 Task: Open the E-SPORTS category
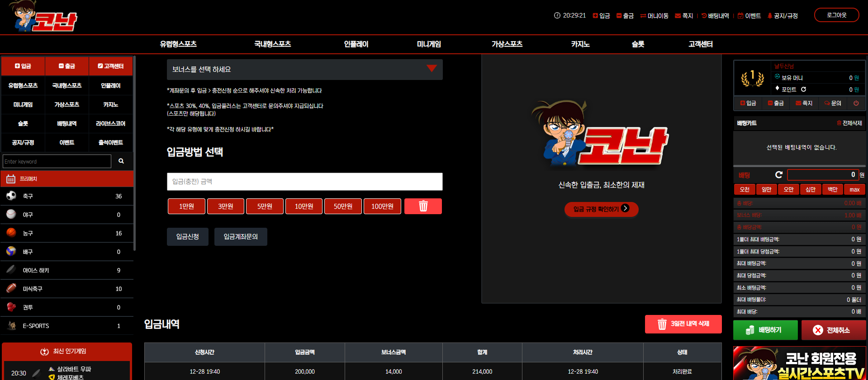tap(67, 326)
